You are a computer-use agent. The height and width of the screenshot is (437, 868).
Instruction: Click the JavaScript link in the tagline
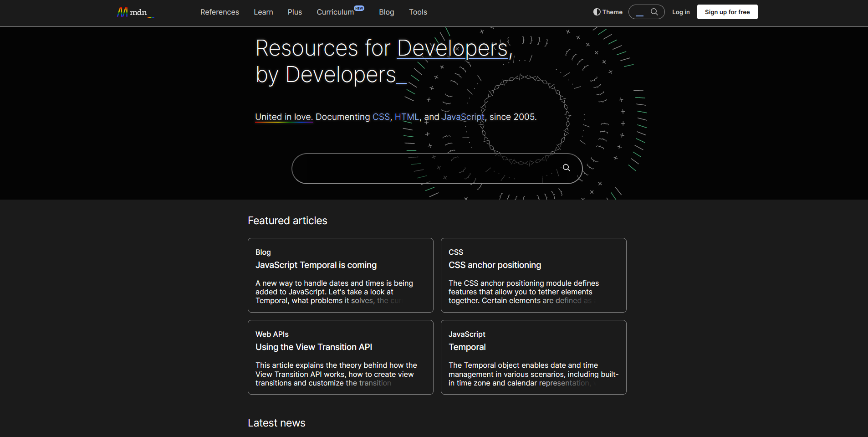[462, 117]
